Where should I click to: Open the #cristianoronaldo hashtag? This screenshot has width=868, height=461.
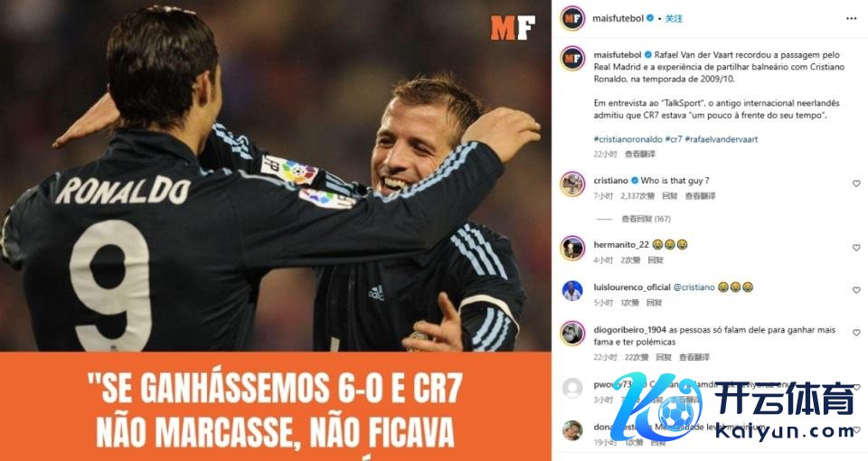627,139
